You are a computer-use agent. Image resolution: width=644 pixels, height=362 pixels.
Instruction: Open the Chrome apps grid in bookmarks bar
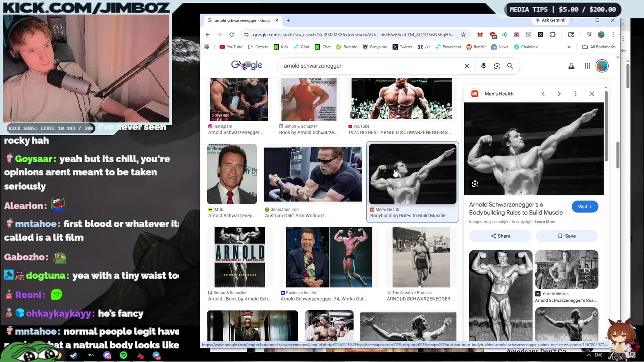(x=207, y=47)
